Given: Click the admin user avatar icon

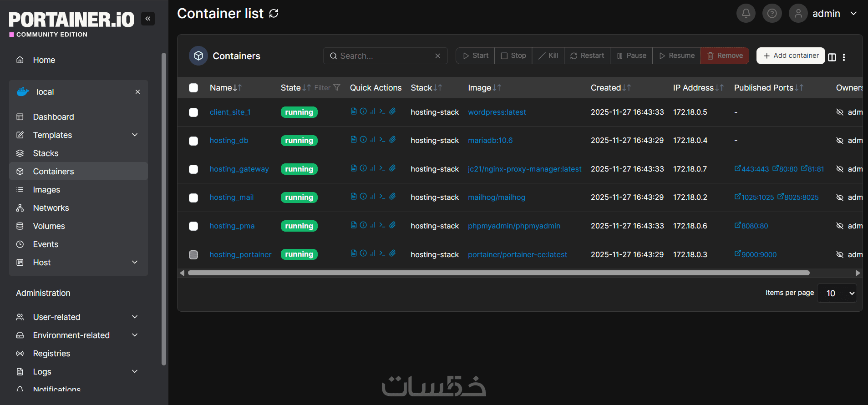Looking at the screenshot, I should 798,14.
